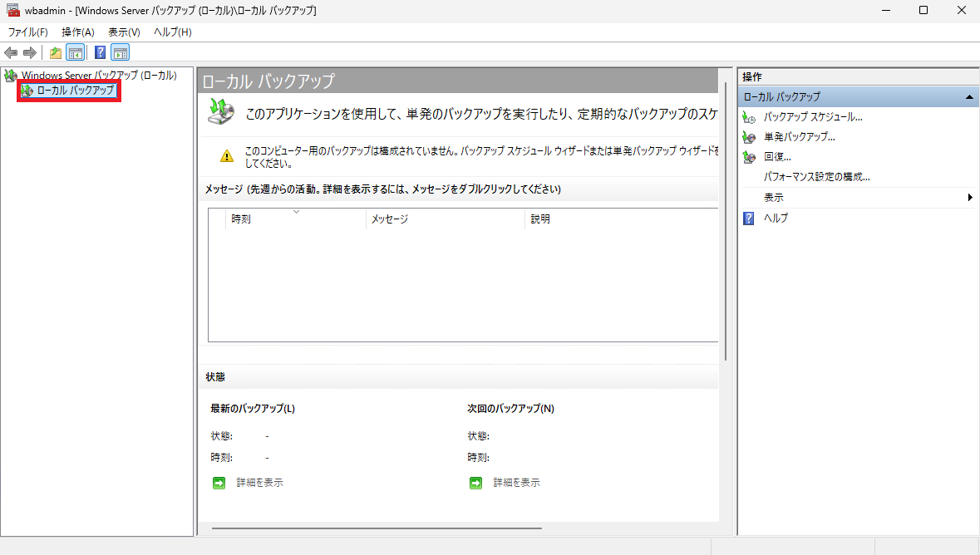
Task: Click the horizontal scrollbar of center pane
Action: click(x=377, y=528)
